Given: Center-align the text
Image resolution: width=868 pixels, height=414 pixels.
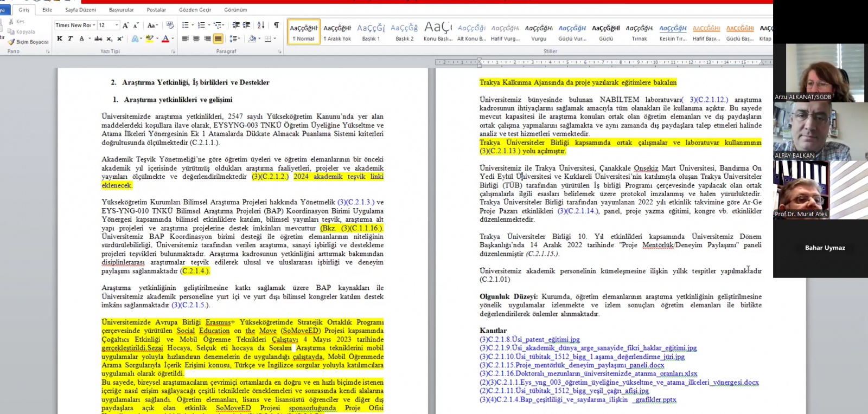Looking at the screenshot, I should 196,38.
